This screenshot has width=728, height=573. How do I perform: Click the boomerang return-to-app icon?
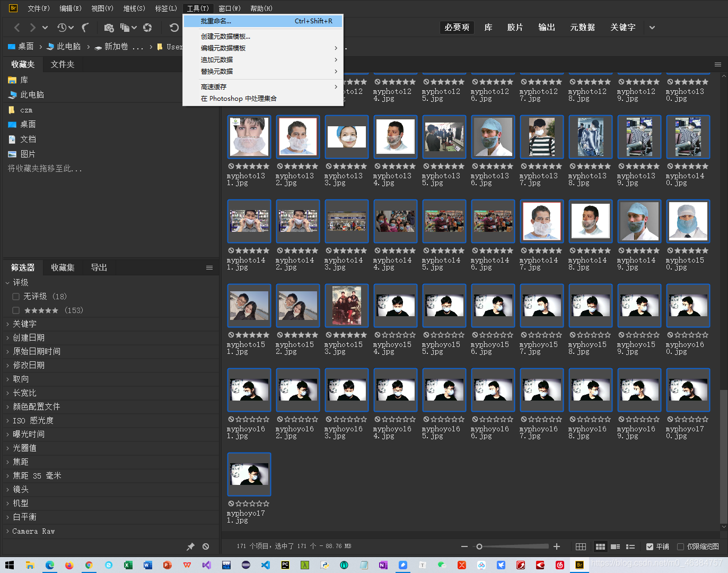pos(85,28)
